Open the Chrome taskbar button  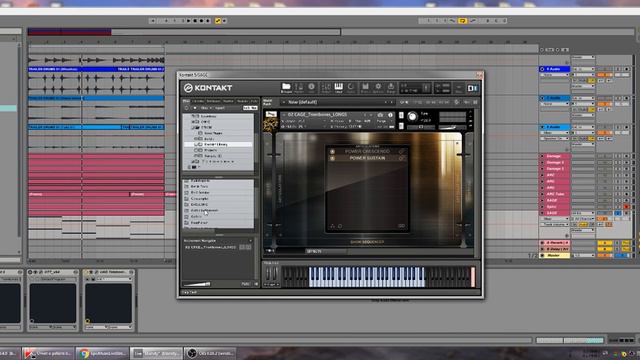click(102, 353)
